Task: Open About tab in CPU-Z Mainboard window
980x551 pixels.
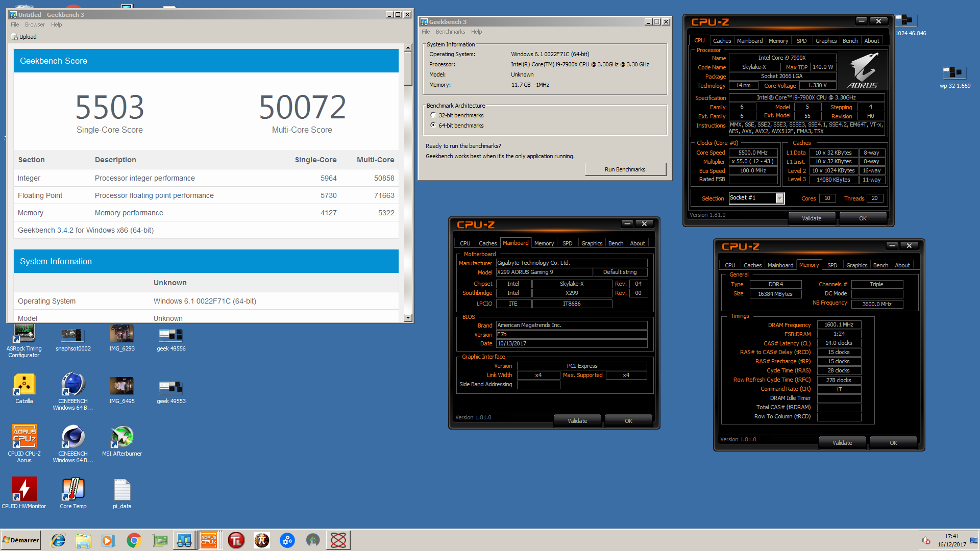Action: coord(637,243)
